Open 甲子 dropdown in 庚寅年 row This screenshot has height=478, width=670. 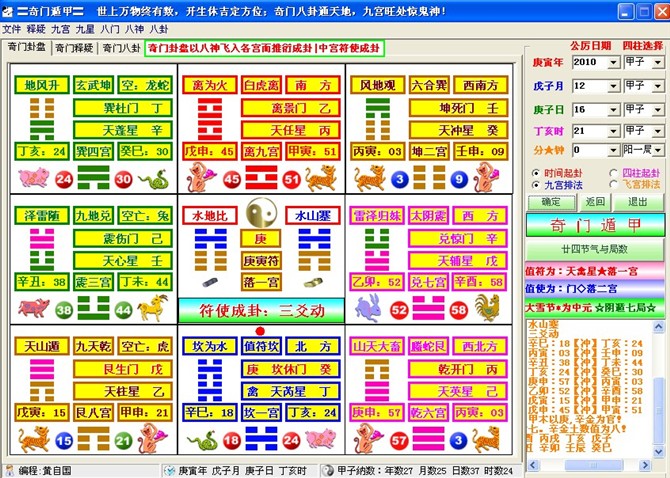click(658, 63)
